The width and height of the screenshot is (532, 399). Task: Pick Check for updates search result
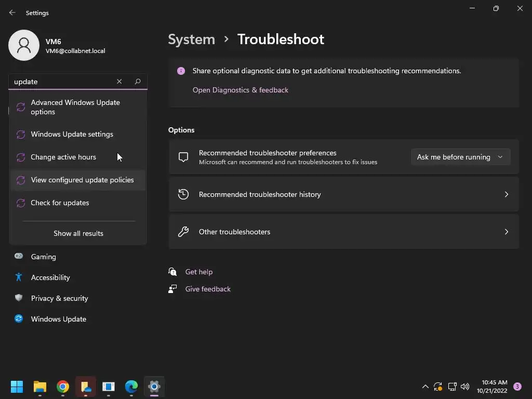click(78, 203)
